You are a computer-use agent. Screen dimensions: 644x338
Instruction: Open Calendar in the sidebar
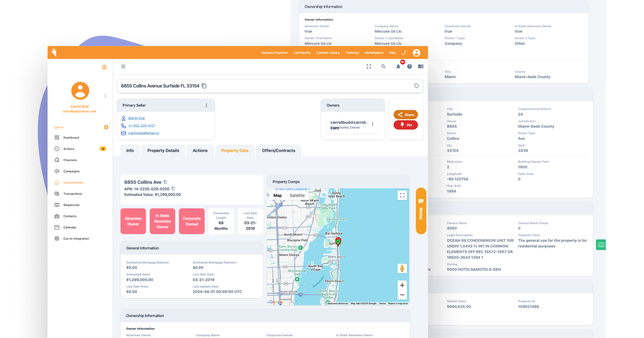pyautogui.click(x=70, y=228)
